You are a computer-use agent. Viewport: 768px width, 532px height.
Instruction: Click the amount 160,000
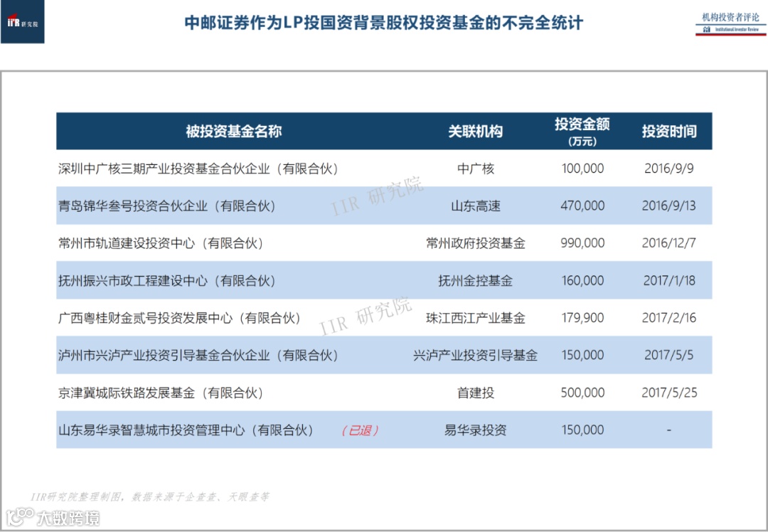click(x=582, y=281)
